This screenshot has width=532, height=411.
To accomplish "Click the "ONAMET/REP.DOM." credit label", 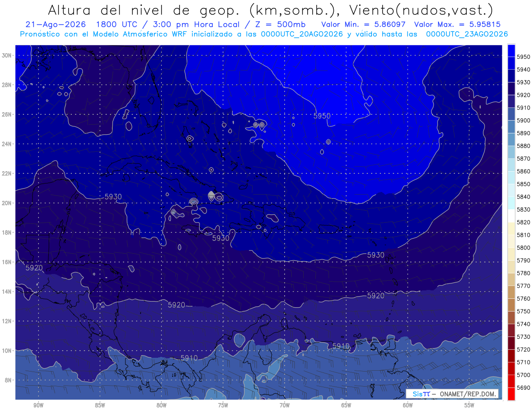I will [x=468, y=394].
